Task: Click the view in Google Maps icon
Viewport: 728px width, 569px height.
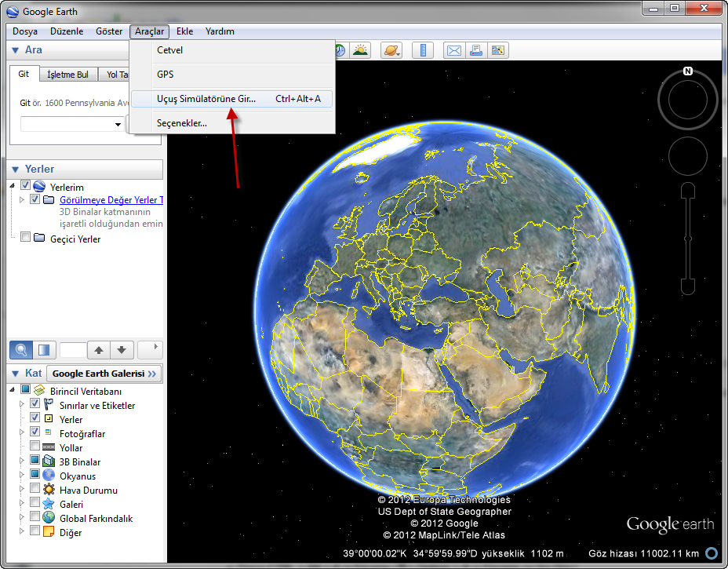Action: pos(497,51)
